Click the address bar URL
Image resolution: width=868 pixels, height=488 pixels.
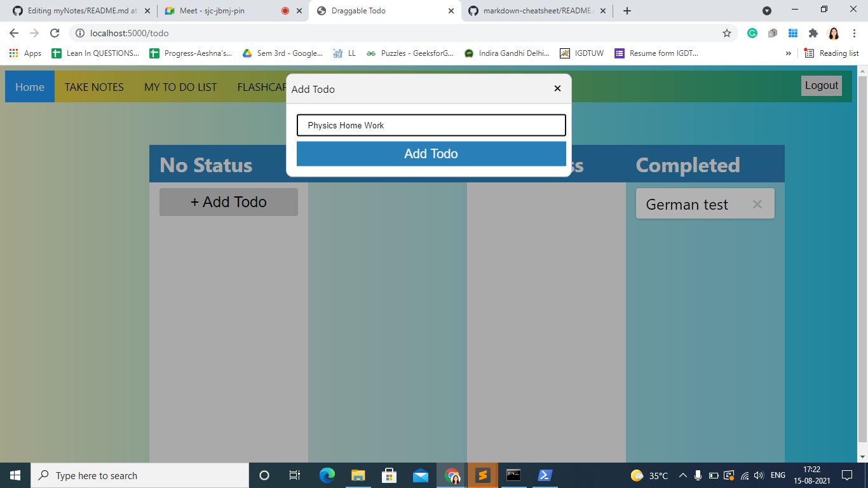tap(130, 33)
